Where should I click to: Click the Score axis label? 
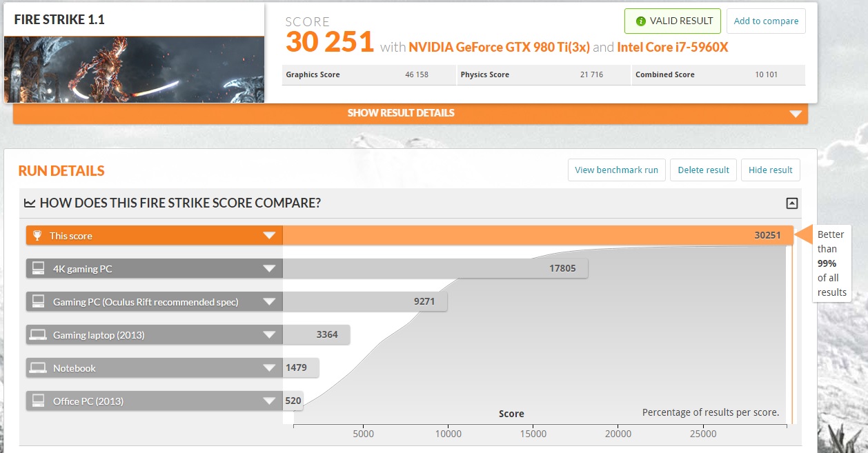click(511, 414)
